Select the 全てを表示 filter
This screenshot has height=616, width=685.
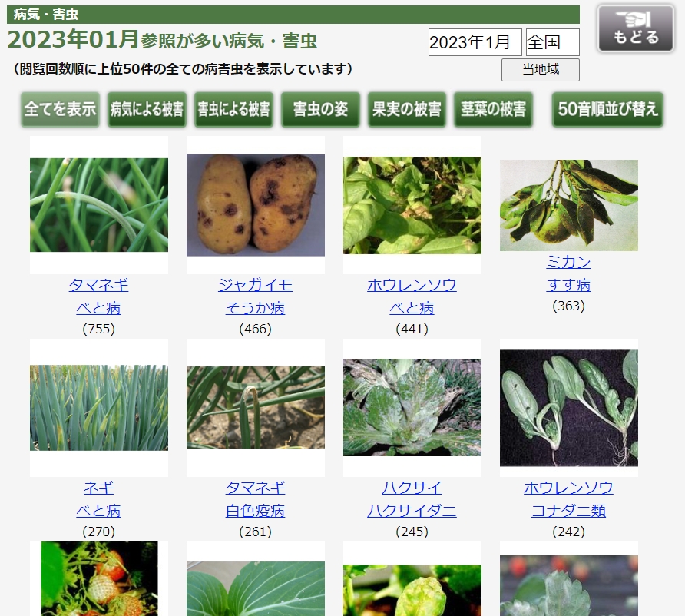tap(61, 109)
